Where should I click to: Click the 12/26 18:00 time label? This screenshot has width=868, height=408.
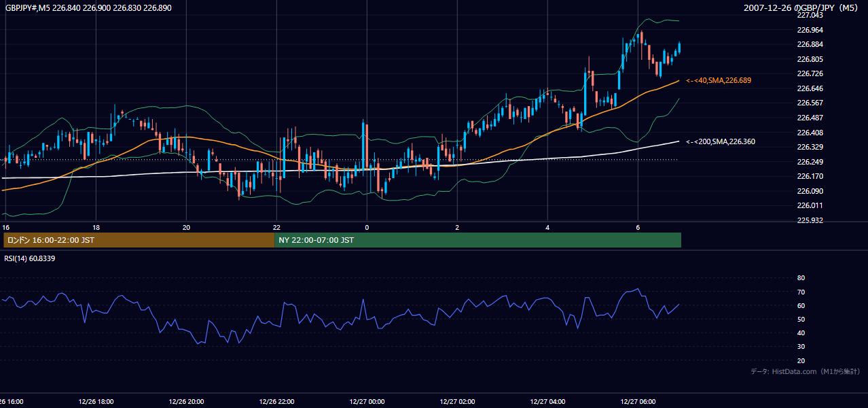pyautogui.click(x=96, y=402)
